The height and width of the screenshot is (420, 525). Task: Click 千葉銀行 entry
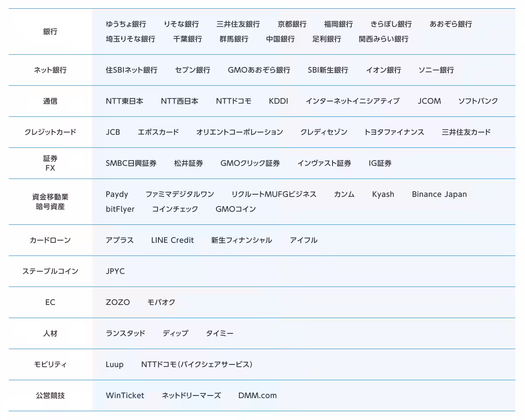(x=188, y=39)
